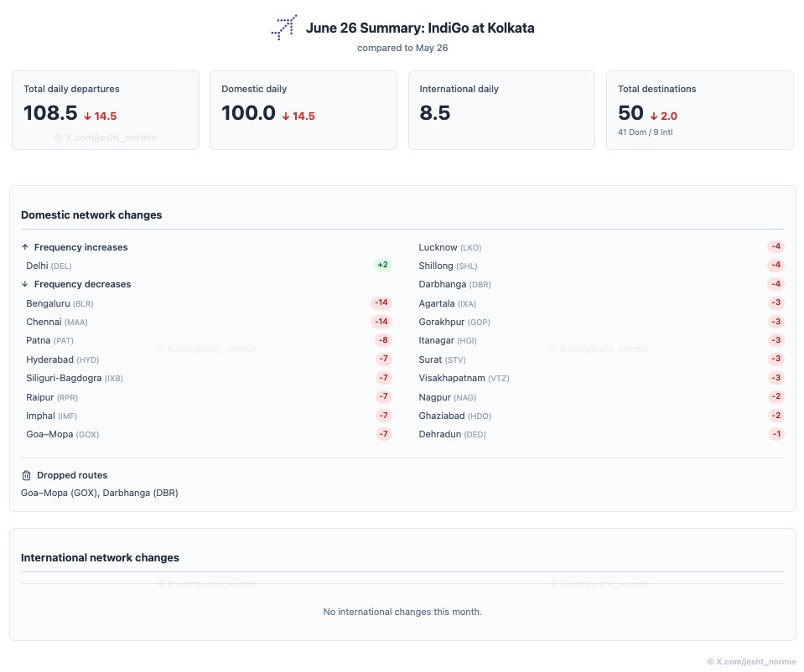Click the -14 badge for Bengaluru
Screen dimensions: 804x672
coord(381,302)
